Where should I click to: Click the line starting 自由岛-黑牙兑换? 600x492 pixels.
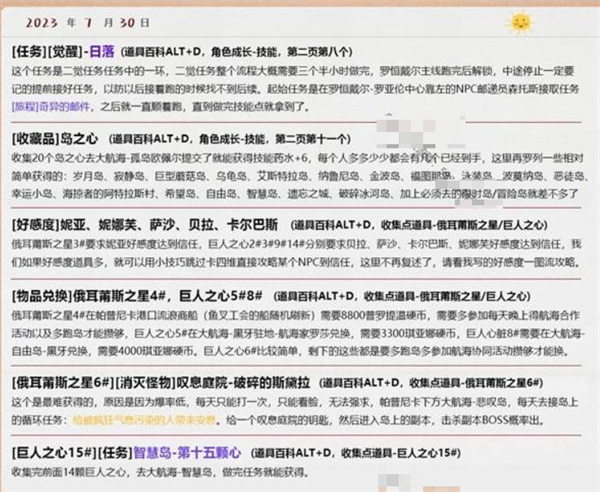point(291,350)
